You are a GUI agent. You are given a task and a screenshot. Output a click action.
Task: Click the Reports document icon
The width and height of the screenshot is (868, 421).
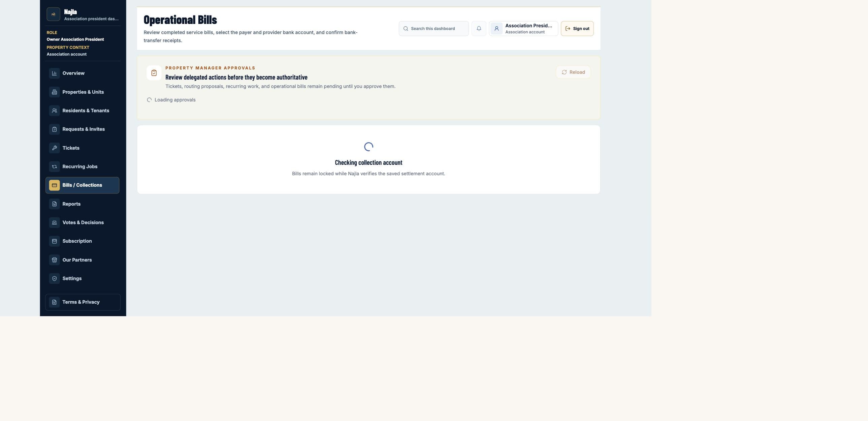pos(54,204)
